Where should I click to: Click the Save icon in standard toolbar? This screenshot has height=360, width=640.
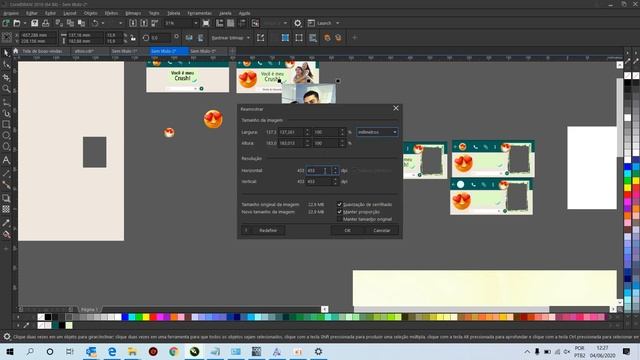point(35,23)
